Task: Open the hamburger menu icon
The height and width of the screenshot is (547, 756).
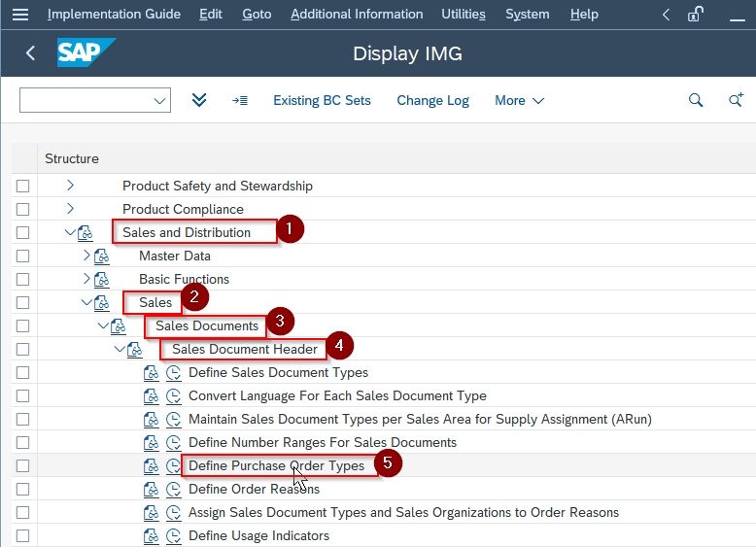Action: (x=20, y=15)
